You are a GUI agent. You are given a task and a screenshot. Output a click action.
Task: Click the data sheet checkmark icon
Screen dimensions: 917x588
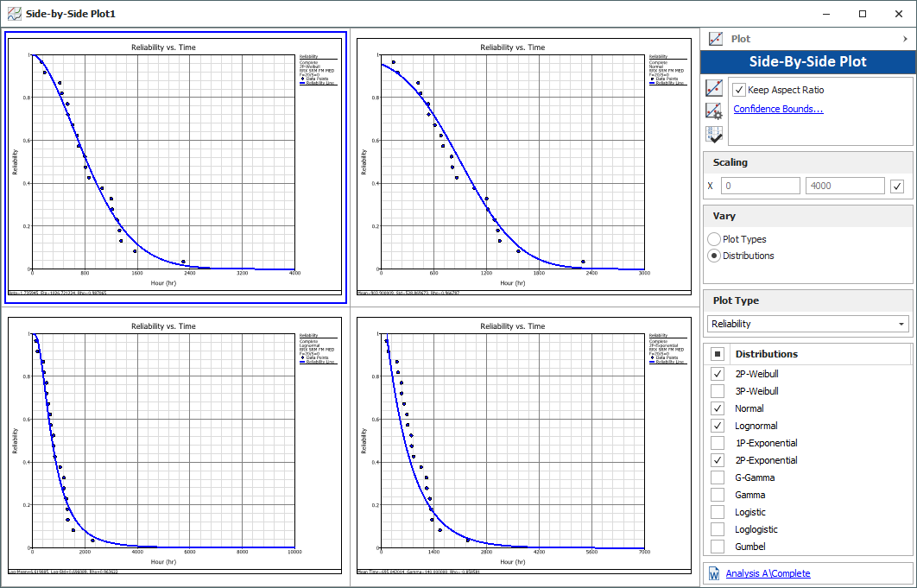click(714, 134)
